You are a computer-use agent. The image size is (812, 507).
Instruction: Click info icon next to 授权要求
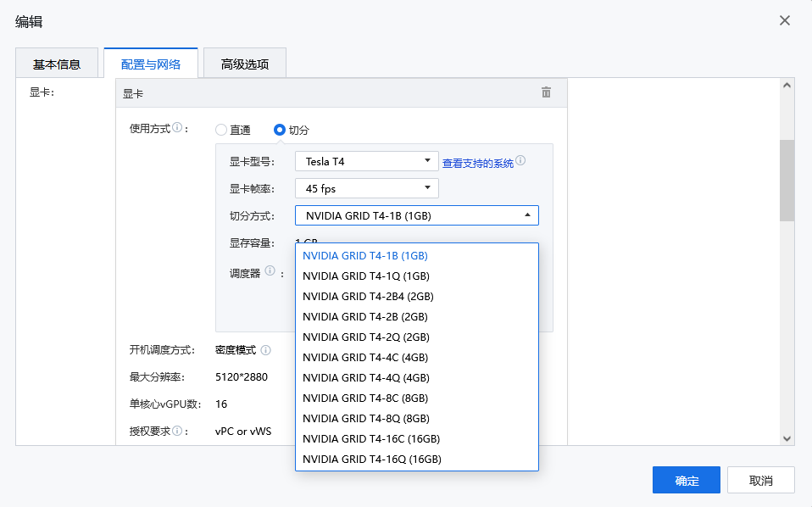tap(177, 431)
